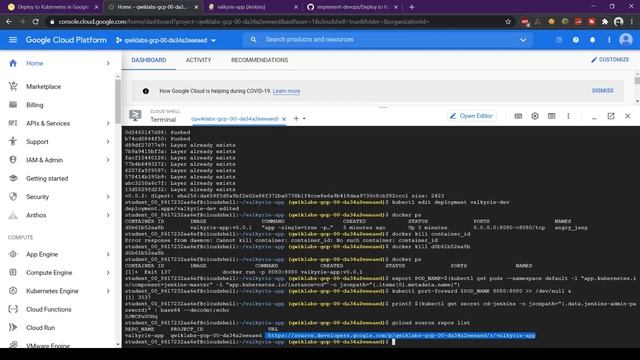640x360 pixels.
Task: Activate Cloud Shell from the header icon
Action: coord(559,40)
